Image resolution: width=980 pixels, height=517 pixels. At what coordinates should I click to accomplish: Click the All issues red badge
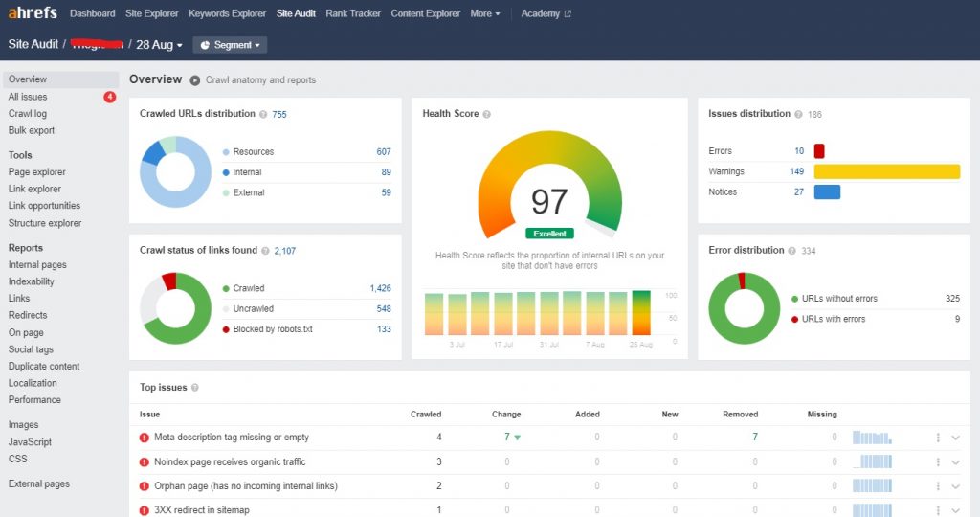(109, 97)
